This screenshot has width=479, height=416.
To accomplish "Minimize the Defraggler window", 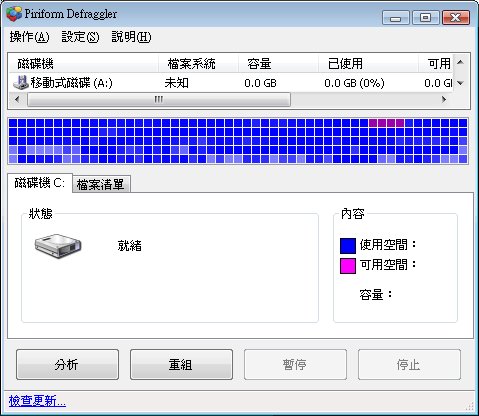I will coord(396,17).
